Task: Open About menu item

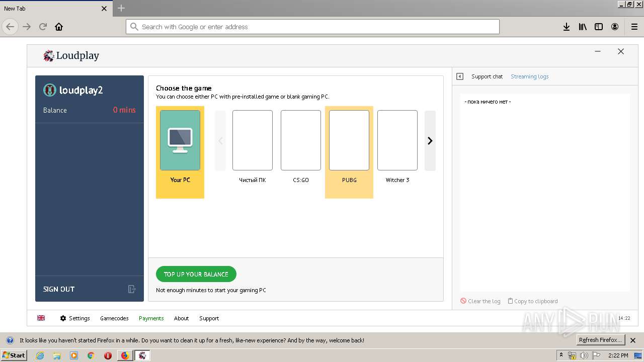Action: pos(181,318)
